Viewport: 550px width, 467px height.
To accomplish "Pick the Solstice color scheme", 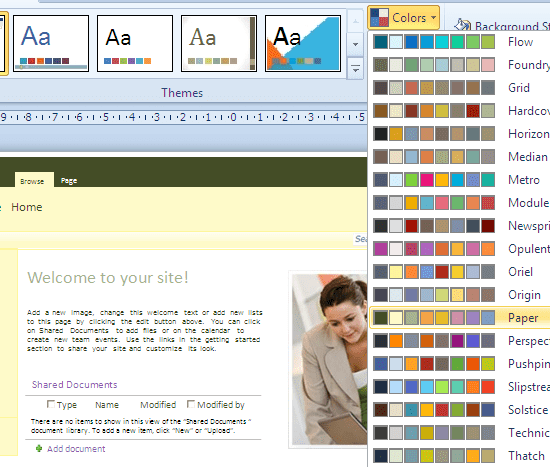I will (460, 410).
